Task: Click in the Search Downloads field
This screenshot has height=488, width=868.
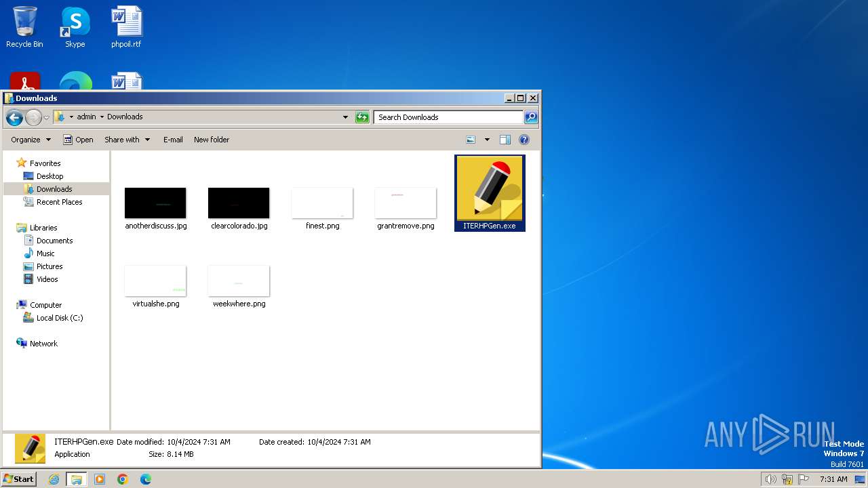Action: [x=448, y=117]
